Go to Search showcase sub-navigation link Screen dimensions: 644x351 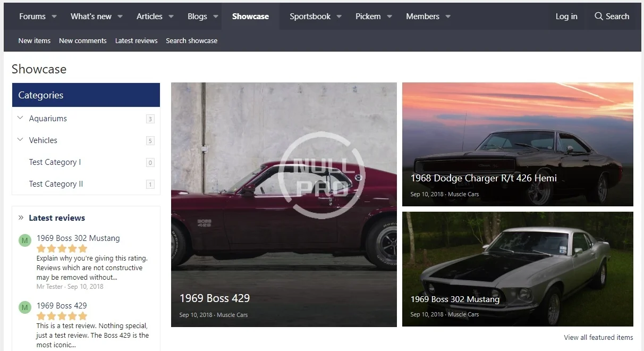191,40
